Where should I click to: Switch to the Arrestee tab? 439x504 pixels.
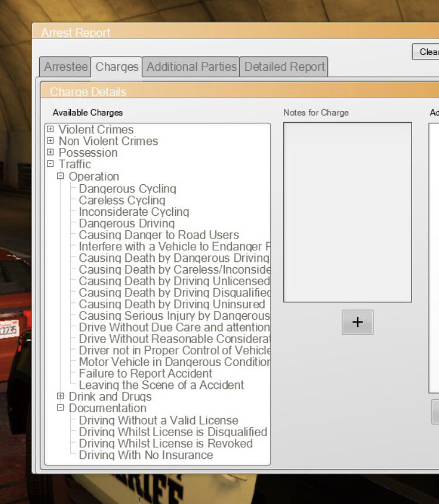(66, 67)
